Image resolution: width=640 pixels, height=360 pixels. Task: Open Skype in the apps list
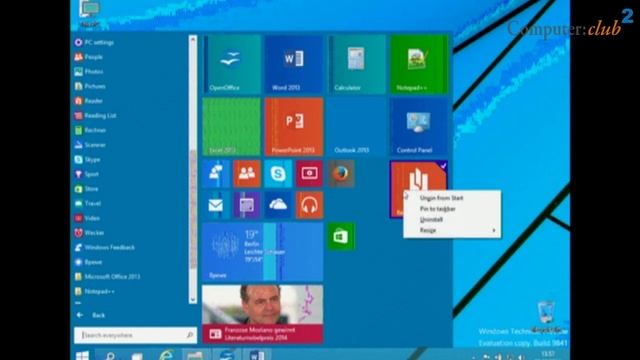[x=87, y=160]
